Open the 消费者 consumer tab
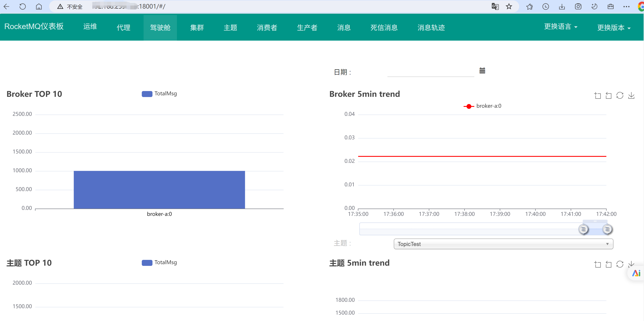Screen dimensions: 644x321 pyautogui.click(x=267, y=28)
